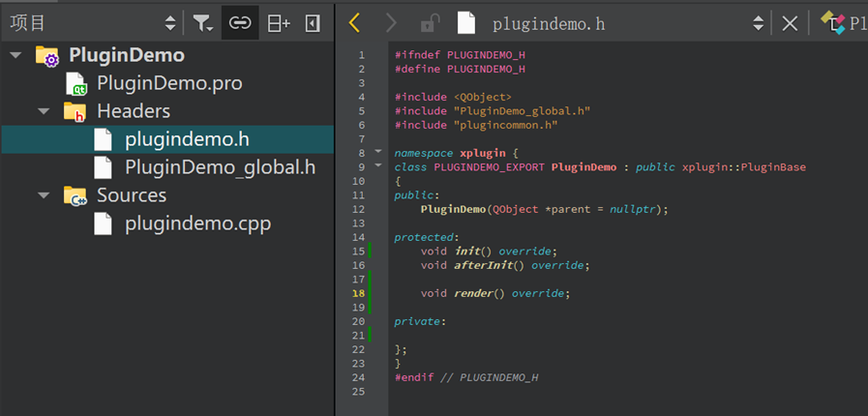Collapse the PluginDemo project node
Image resolution: width=868 pixels, height=416 pixels.
(15, 55)
